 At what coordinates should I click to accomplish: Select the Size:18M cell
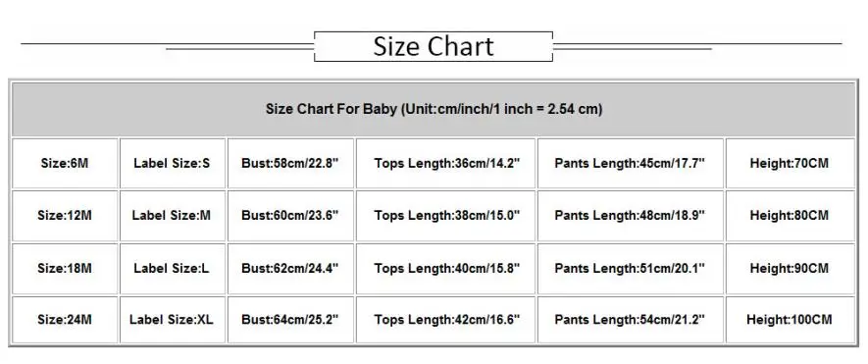coord(65,269)
